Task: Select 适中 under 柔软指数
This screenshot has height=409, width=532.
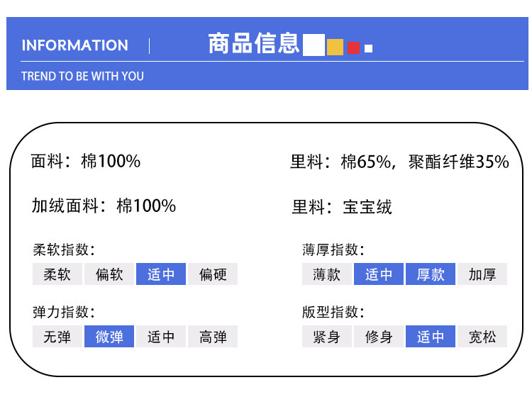Action: click(x=161, y=274)
